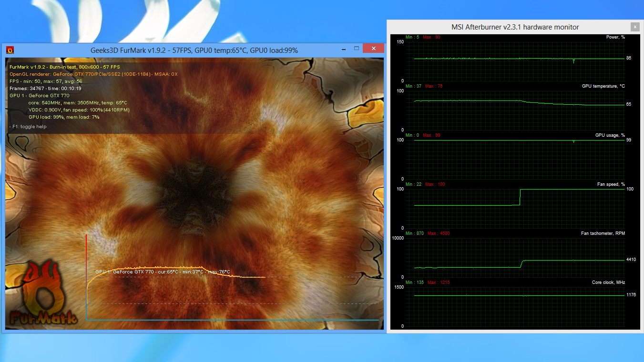Click the Power graph current value 86
This screenshot has height=362, width=644.
tap(629, 58)
